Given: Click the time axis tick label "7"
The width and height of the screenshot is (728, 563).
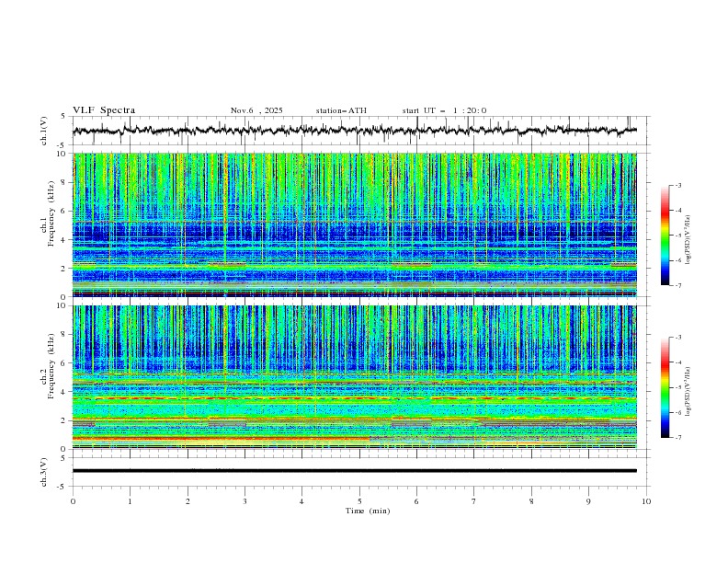Looking at the screenshot, I should point(474,501).
